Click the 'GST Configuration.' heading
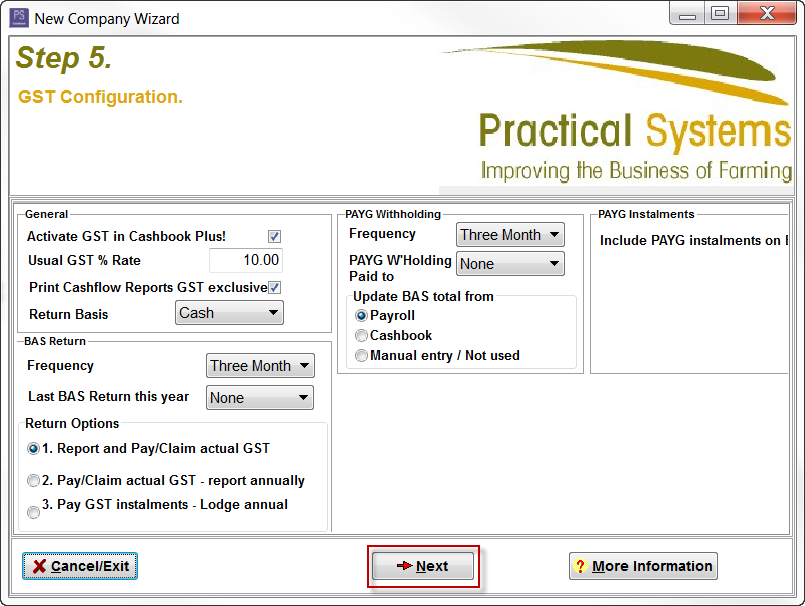The height and width of the screenshot is (606, 805). (x=100, y=97)
